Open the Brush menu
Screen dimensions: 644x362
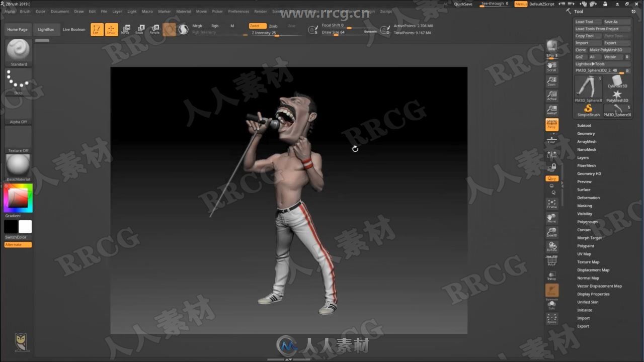[x=25, y=11]
